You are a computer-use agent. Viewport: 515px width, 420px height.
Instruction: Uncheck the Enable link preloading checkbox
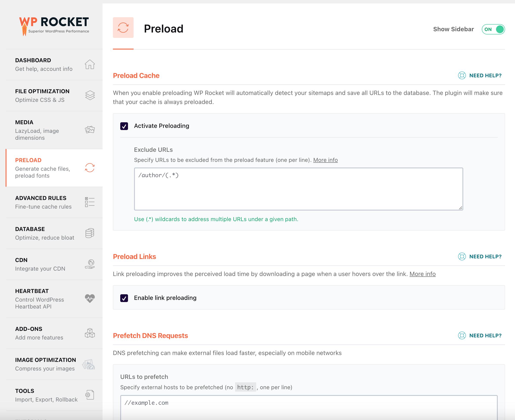[x=124, y=298]
